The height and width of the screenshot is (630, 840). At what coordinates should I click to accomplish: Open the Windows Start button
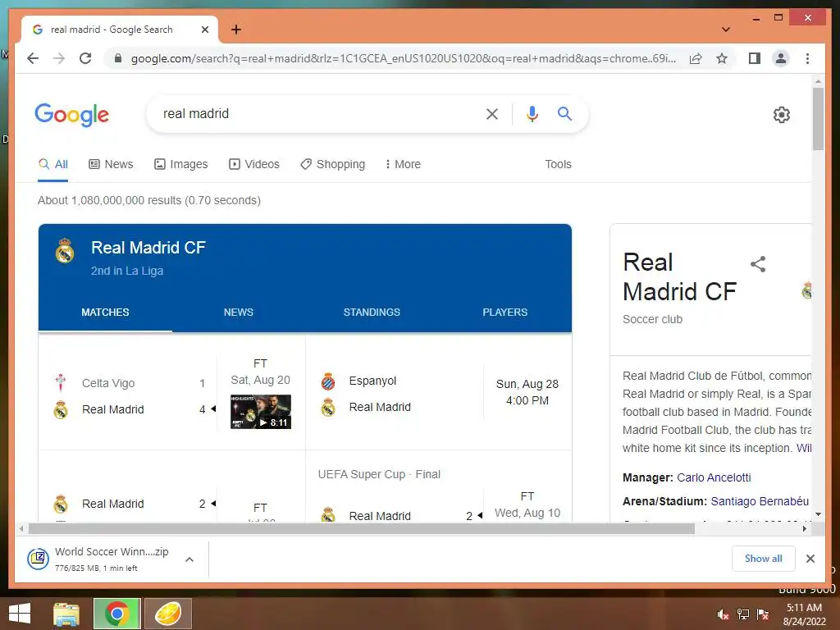[20, 614]
